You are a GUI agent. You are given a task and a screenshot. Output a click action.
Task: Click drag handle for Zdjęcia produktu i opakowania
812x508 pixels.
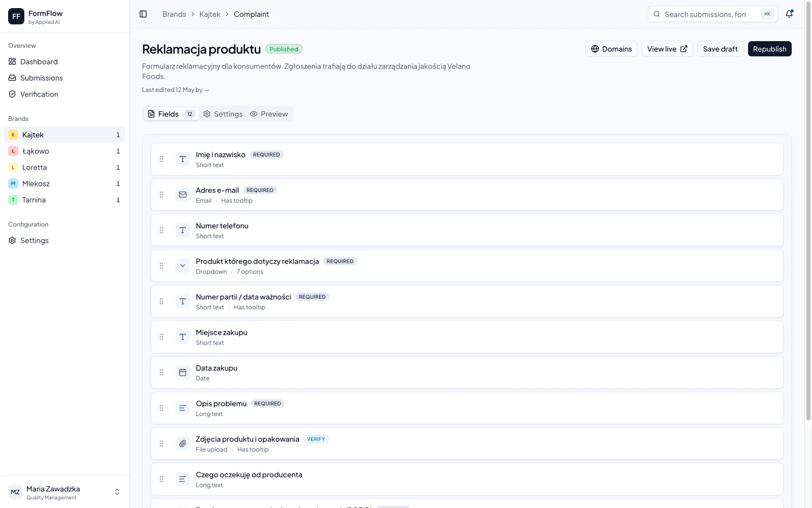coord(161,443)
